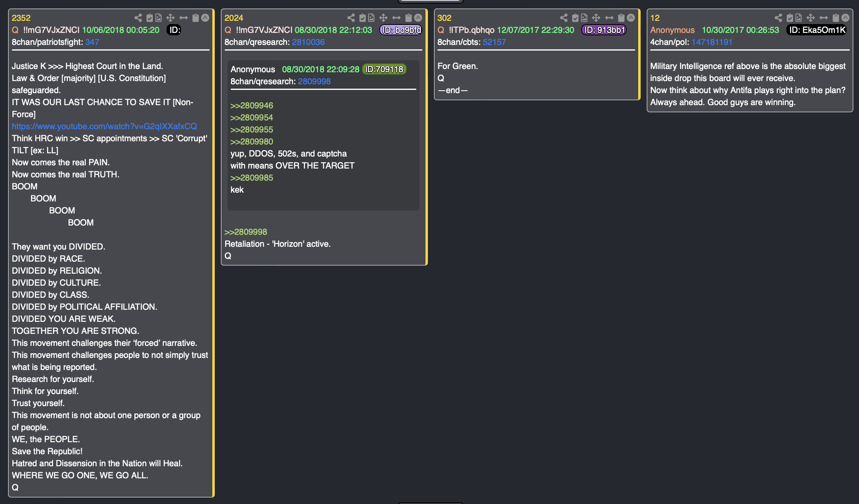The image size is (859, 504).
Task: Click timestamp 12/07/2017 22:29:30
Action: coord(535,30)
